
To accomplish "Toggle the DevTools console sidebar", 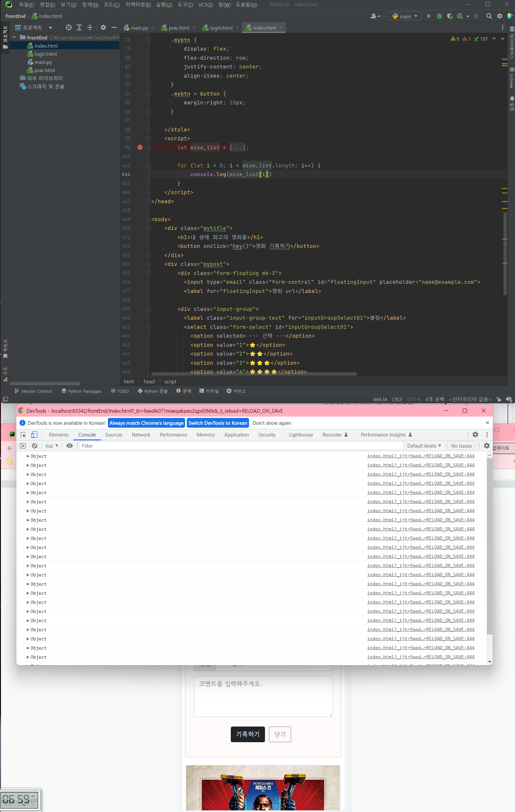I will 22,446.
